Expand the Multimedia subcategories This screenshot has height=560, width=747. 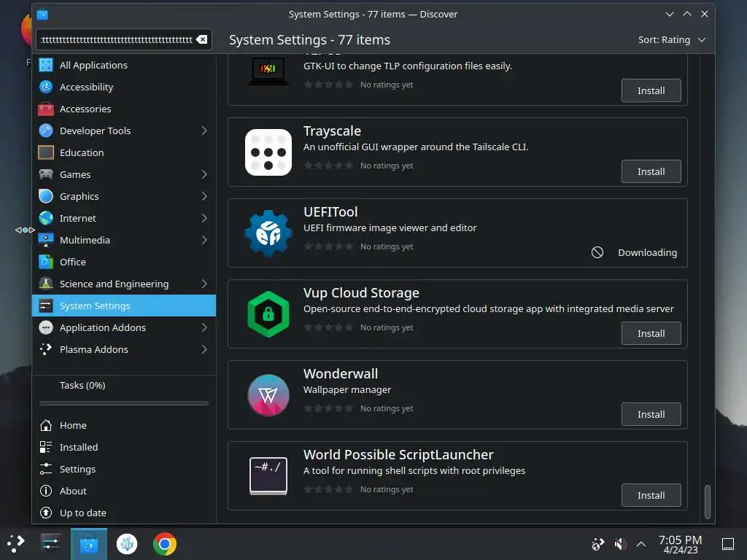point(204,240)
